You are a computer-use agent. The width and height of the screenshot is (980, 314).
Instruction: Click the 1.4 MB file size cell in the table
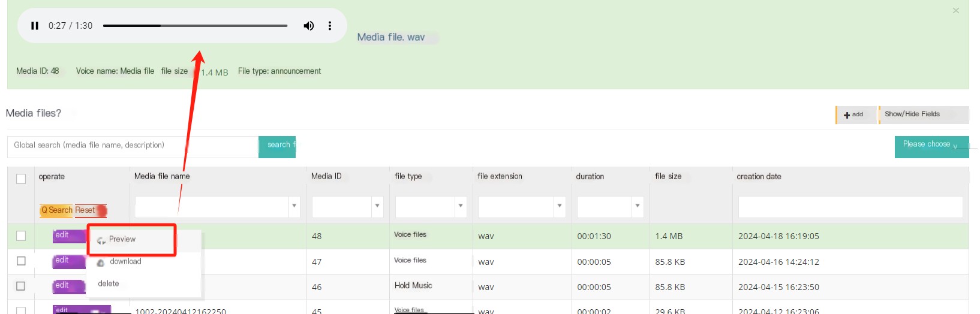[669, 237]
